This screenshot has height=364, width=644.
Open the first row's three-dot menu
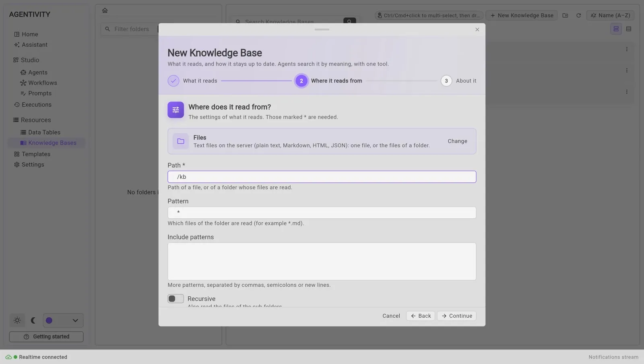click(x=627, y=49)
